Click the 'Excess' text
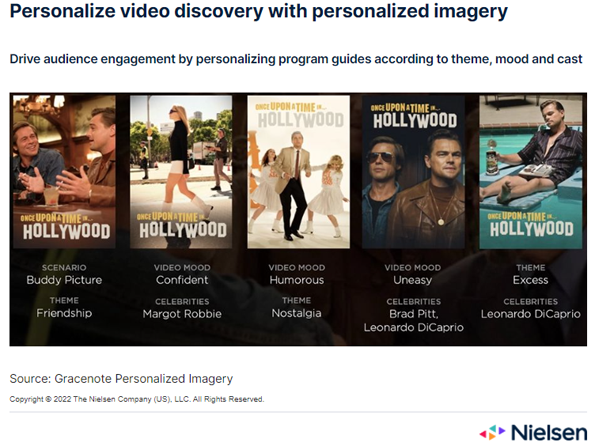Image resolution: width=595 pixels, height=446 pixels. point(530,280)
